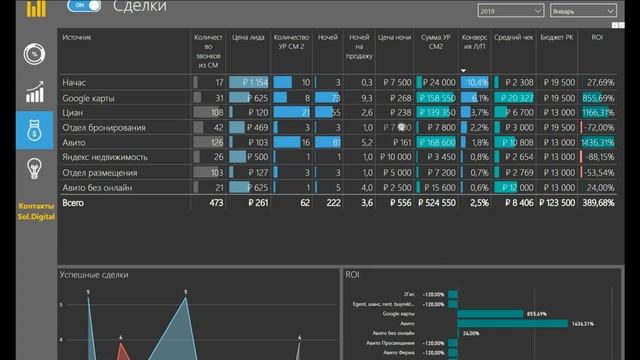Sort by Бюджет РК column header

557,38
